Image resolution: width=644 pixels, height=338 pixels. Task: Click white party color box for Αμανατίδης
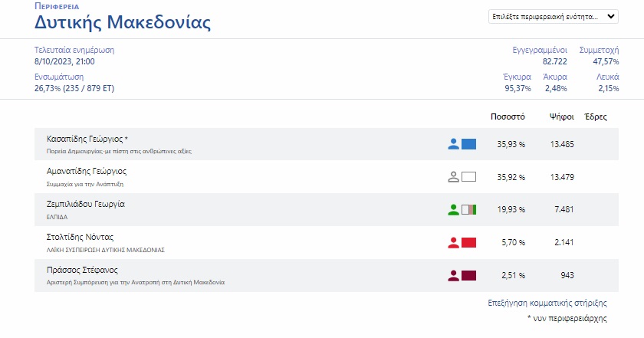[469, 176]
